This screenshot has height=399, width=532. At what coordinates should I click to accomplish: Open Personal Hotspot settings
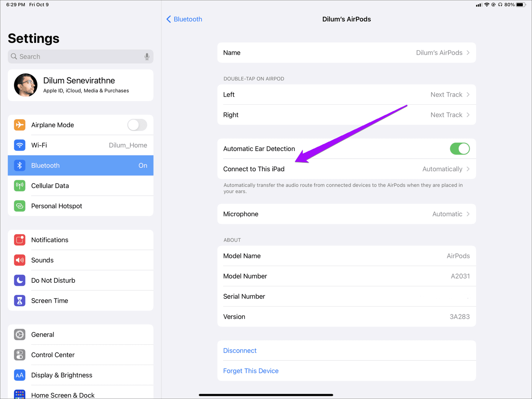pos(81,206)
